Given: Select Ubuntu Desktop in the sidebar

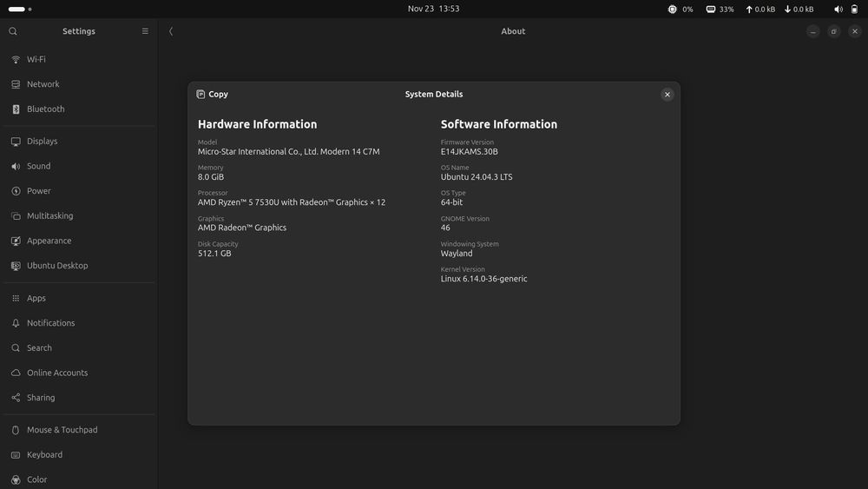Looking at the screenshot, I should click(x=79, y=266).
